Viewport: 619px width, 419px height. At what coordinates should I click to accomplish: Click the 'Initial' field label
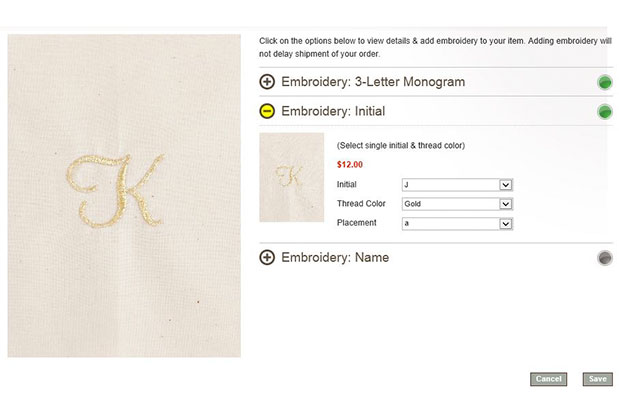click(347, 185)
